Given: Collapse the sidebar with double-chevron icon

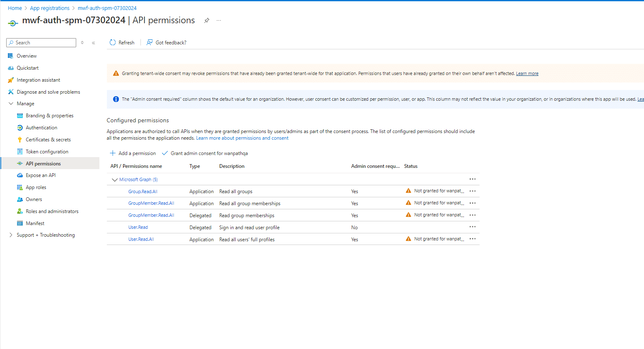Looking at the screenshot, I should coord(94,43).
